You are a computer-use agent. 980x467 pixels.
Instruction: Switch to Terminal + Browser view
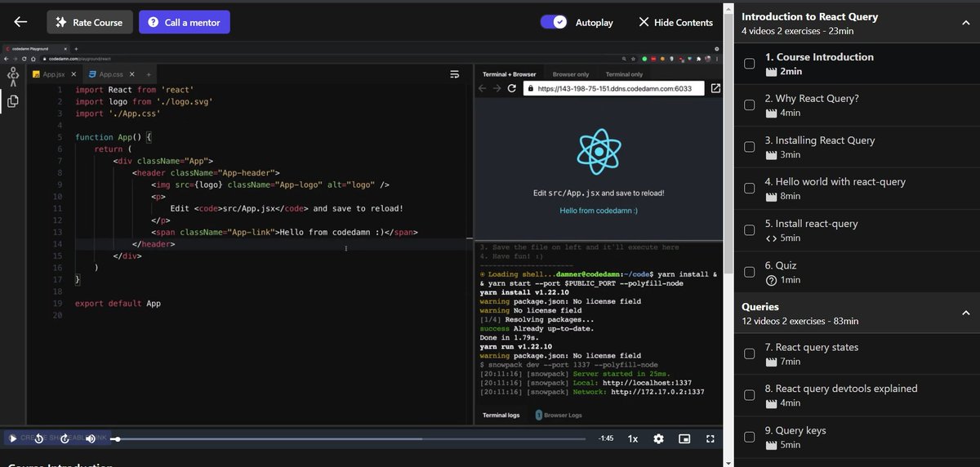tap(509, 74)
